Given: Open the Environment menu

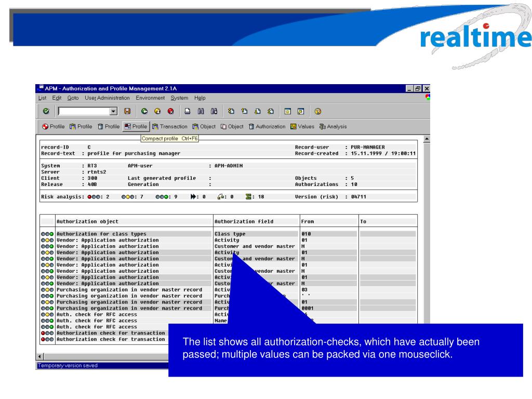Looking at the screenshot, I should (x=150, y=98).
